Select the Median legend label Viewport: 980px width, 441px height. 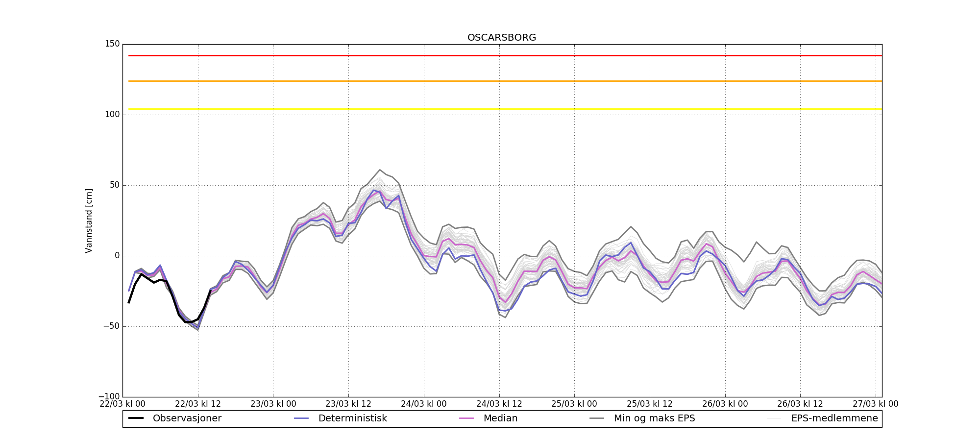click(x=500, y=418)
